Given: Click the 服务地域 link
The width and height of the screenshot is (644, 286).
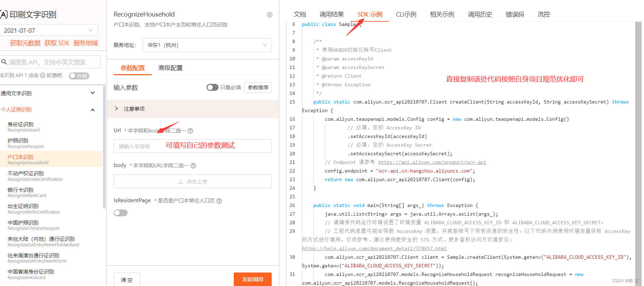Looking at the screenshot, I should (x=85, y=43).
